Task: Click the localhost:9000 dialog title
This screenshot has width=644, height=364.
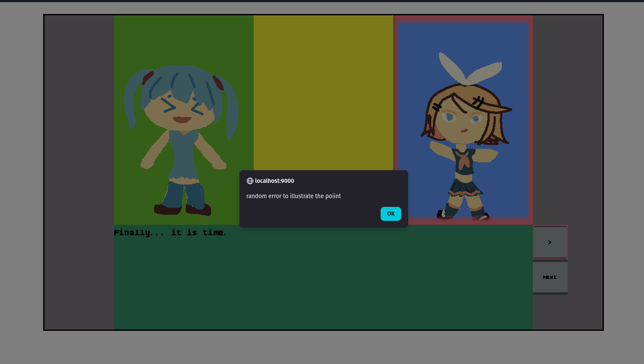Action: click(x=274, y=181)
